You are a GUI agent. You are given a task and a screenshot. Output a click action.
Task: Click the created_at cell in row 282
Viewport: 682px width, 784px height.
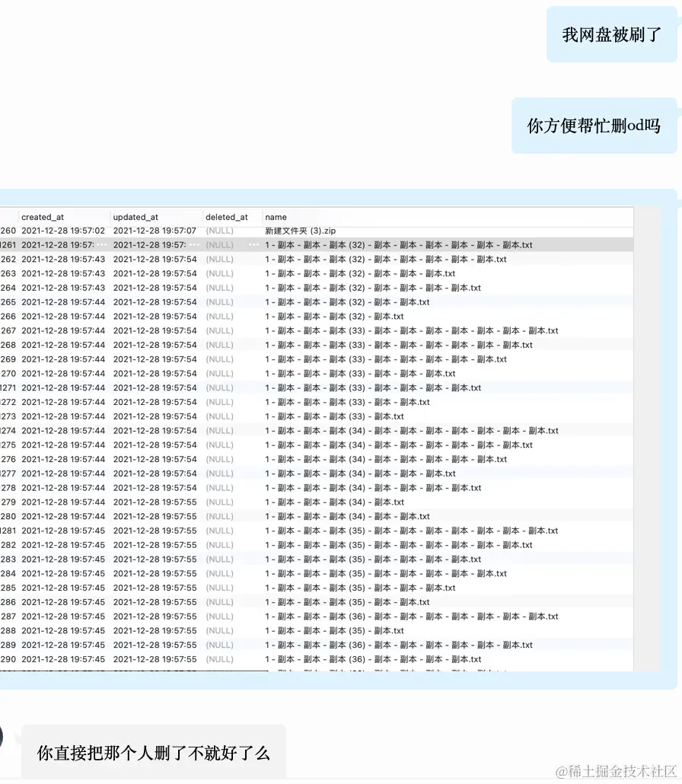pos(63,545)
